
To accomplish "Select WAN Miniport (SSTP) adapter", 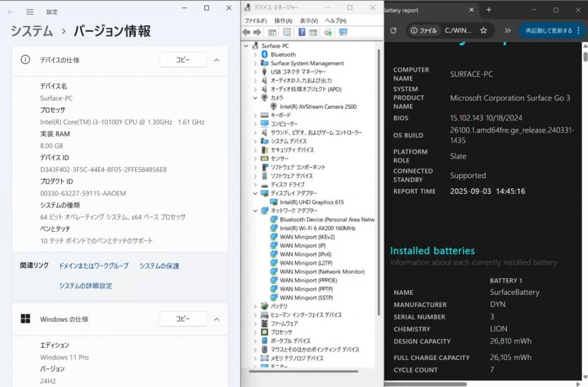I will click(x=306, y=298).
